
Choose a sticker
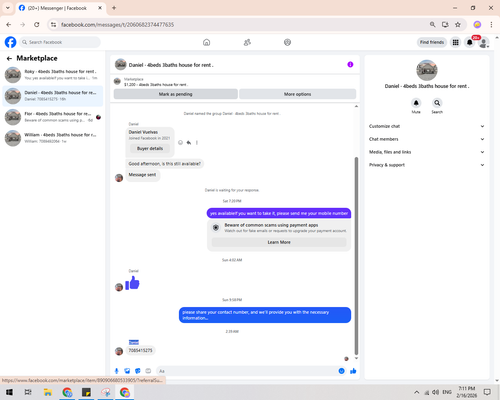click(x=138, y=371)
